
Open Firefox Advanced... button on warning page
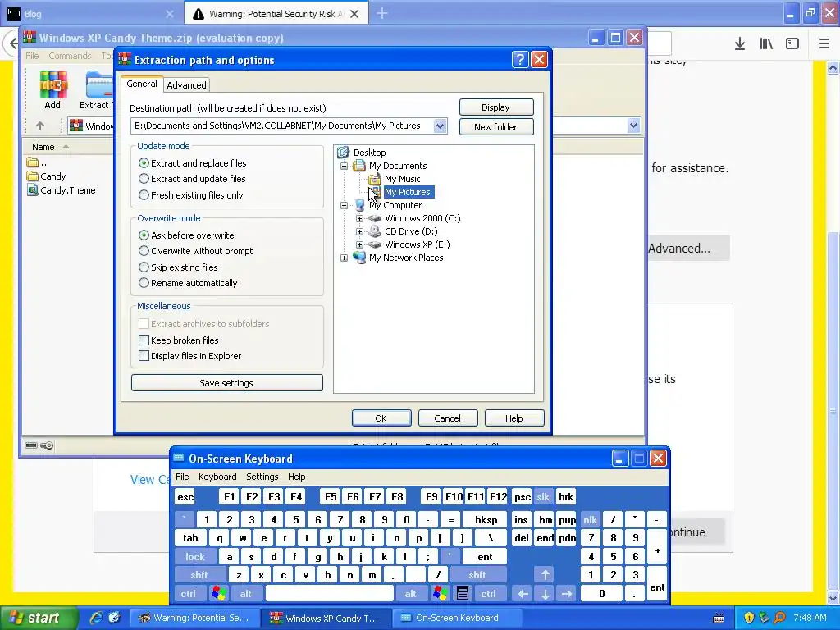pos(688,249)
